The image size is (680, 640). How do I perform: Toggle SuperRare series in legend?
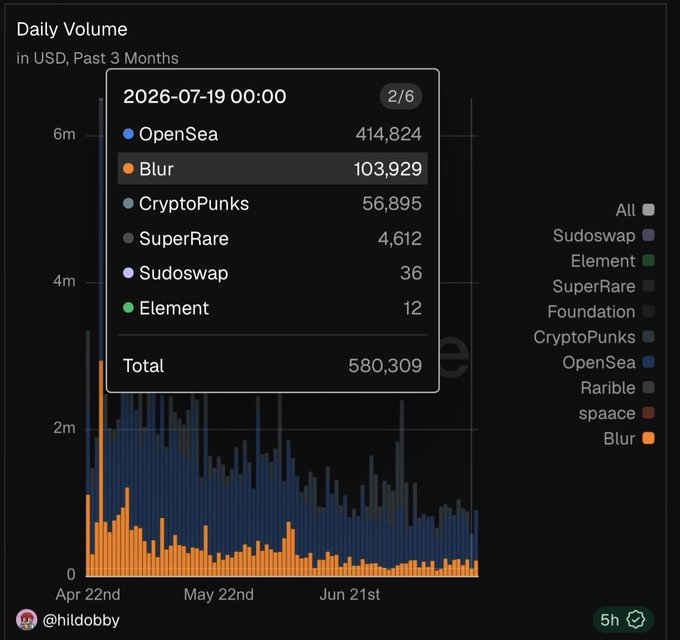pos(604,286)
